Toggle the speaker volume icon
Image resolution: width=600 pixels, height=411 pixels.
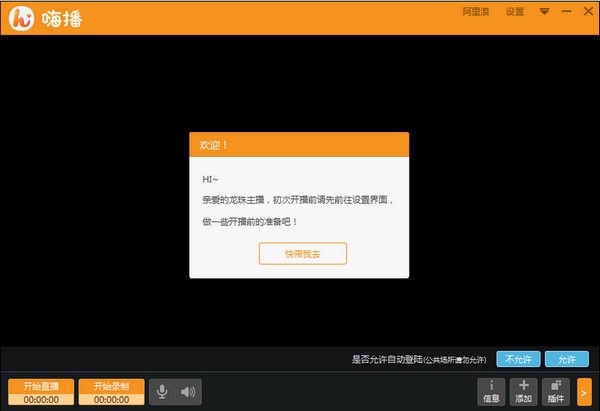click(188, 391)
